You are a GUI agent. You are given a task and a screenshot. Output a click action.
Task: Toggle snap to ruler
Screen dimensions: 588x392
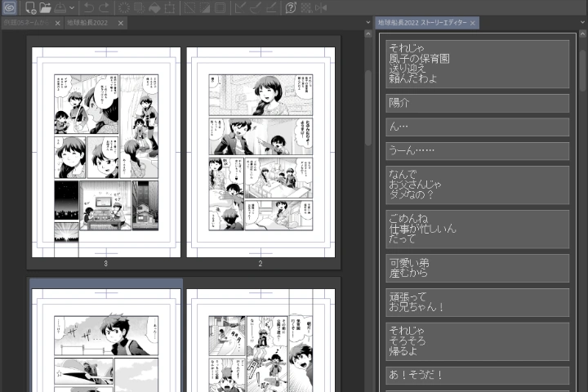click(239, 7)
